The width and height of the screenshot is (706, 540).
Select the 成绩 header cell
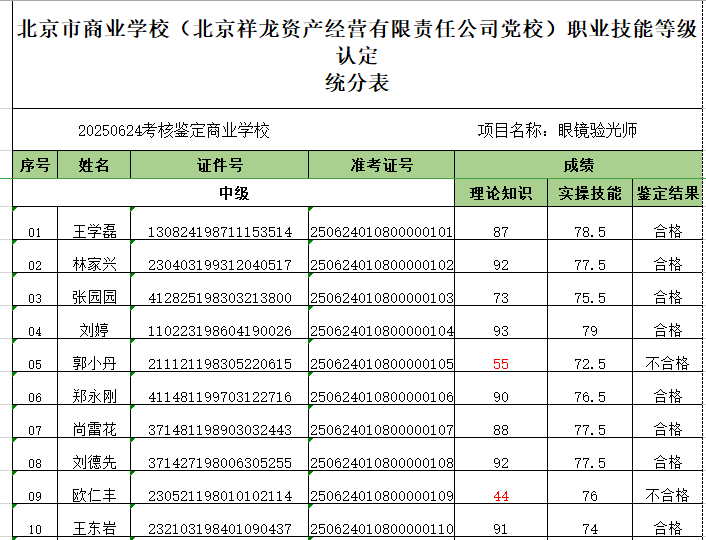click(x=579, y=165)
